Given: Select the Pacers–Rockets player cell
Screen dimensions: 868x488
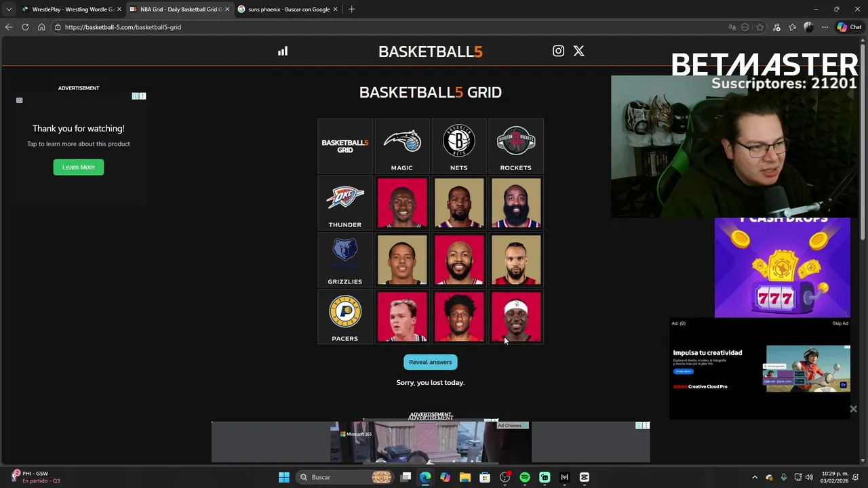Looking at the screenshot, I should tap(516, 317).
